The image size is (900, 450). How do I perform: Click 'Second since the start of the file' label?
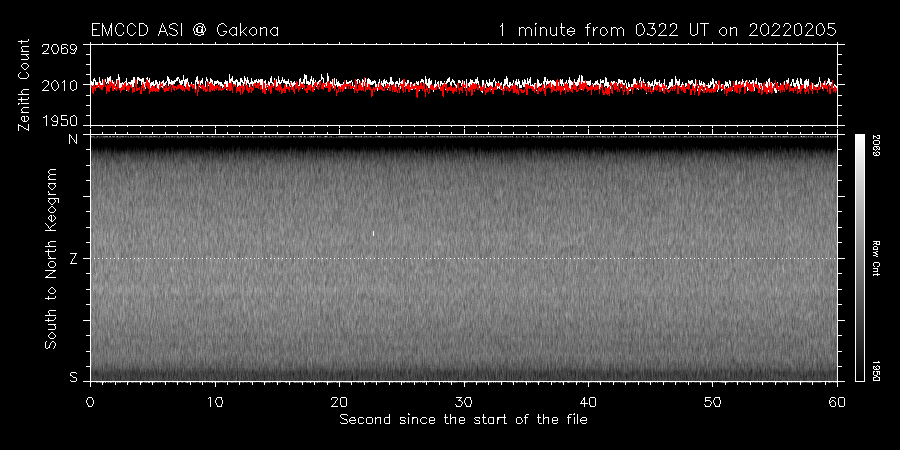[464, 420]
